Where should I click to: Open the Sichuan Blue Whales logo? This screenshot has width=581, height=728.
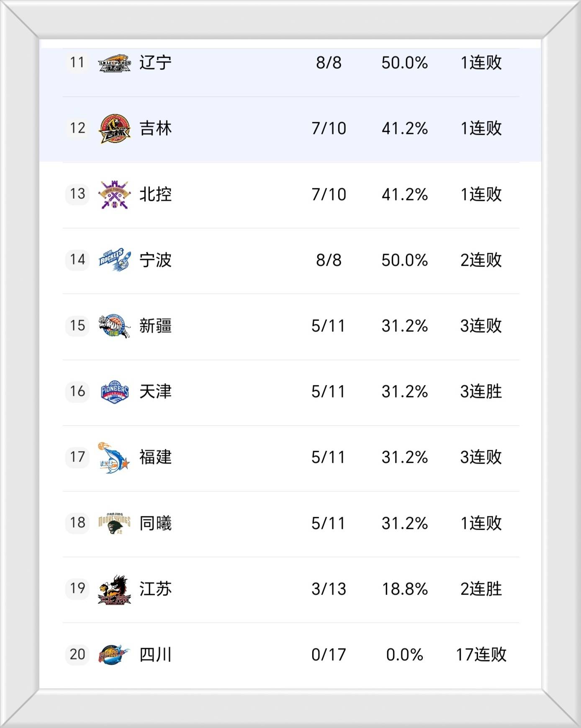click(x=114, y=655)
